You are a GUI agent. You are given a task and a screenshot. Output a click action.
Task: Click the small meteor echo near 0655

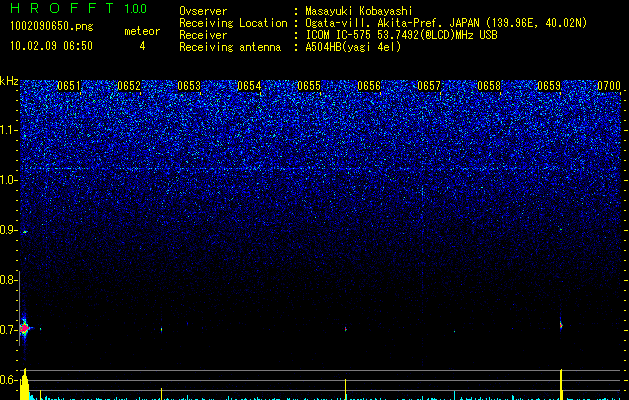[x=345, y=329]
